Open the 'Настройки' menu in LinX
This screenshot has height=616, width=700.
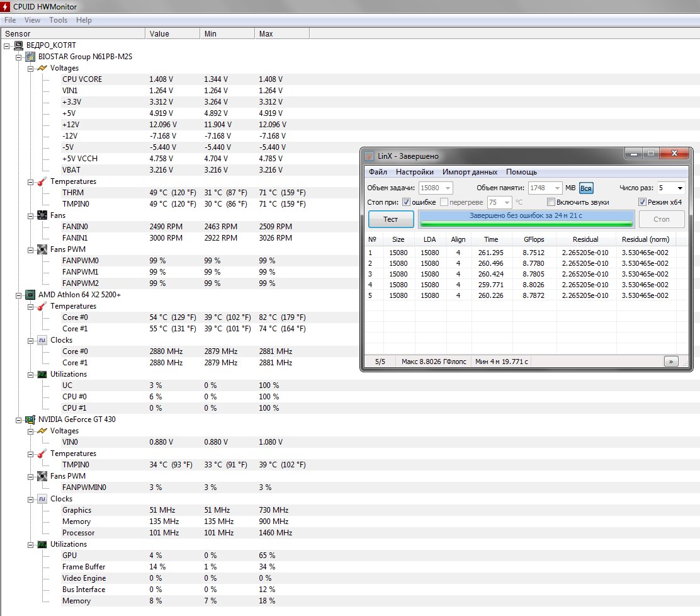(x=414, y=172)
